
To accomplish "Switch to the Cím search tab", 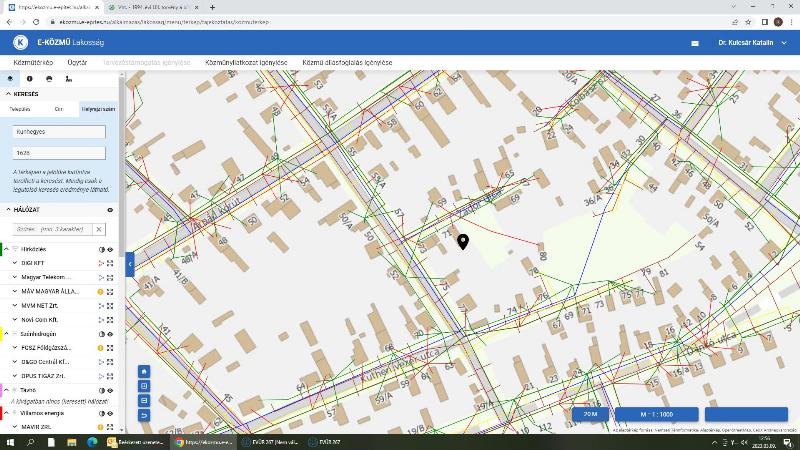I will pos(59,109).
